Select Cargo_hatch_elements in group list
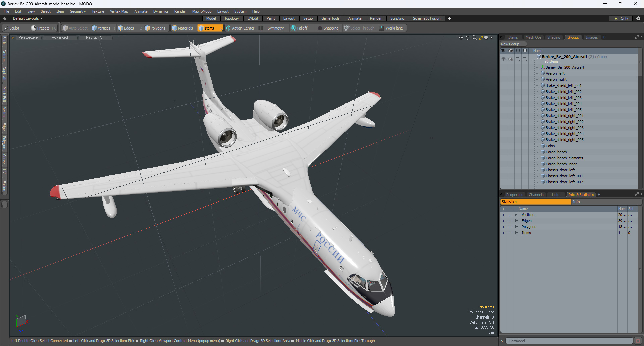The height and width of the screenshot is (346, 644). 564,158
